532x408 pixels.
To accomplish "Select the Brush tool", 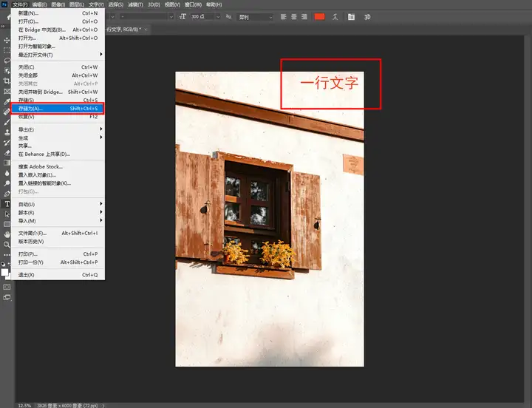I will tap(7, 122).
